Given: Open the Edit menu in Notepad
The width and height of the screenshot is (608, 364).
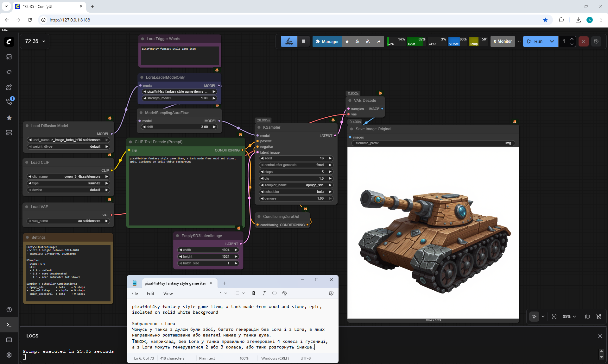Looking at the screenshot, I should coord(150,293).
